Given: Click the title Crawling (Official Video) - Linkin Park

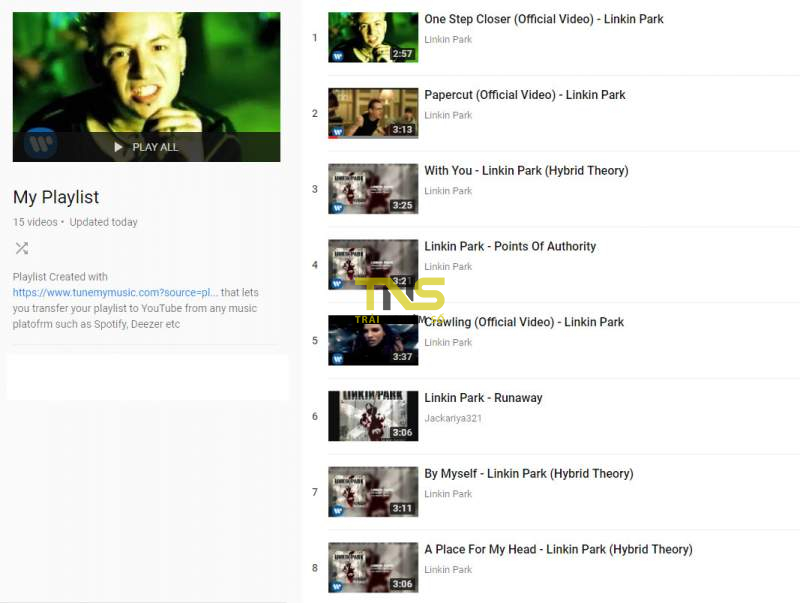Looking at the screenshot, I should 524,322.
